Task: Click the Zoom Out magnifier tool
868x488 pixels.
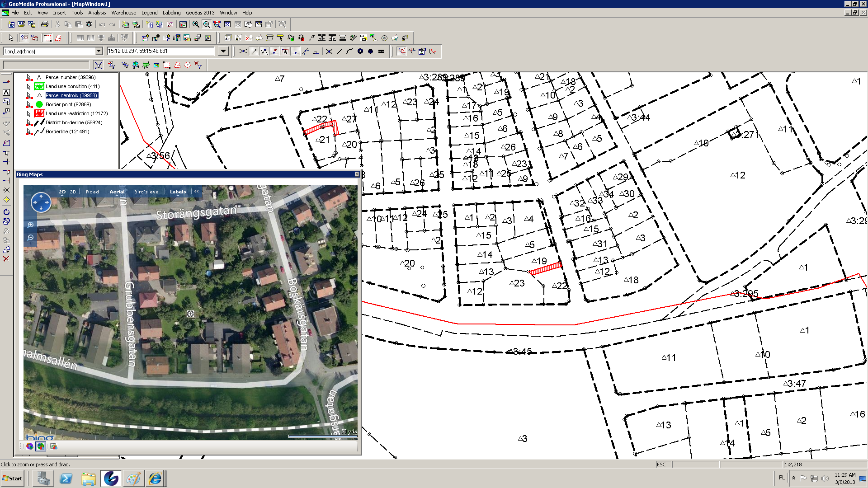Action: click(x=207, y=24)
